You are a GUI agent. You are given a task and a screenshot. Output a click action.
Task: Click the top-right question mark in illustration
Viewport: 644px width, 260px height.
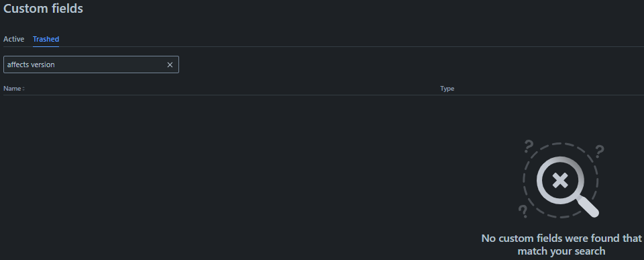[600, 151]
